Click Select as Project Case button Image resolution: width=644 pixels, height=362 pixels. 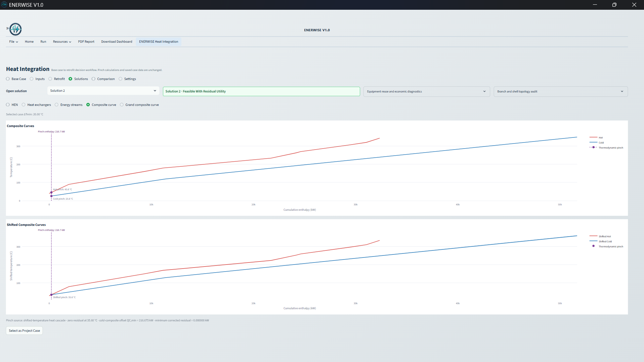(24, 331)
